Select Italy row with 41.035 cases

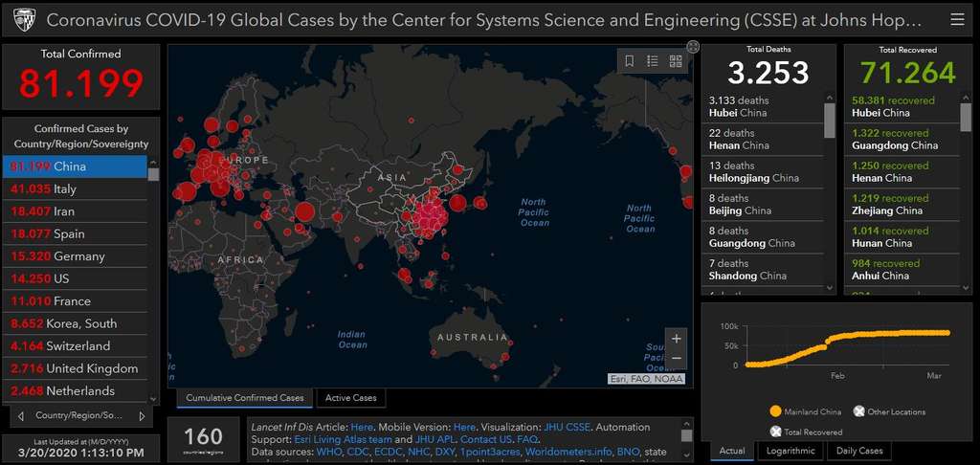coord(75,189)
